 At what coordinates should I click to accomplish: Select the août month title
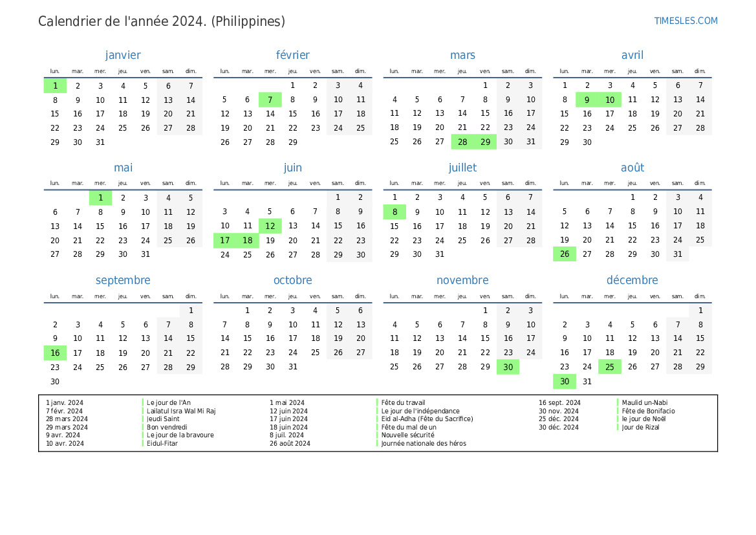pos(632,168)
